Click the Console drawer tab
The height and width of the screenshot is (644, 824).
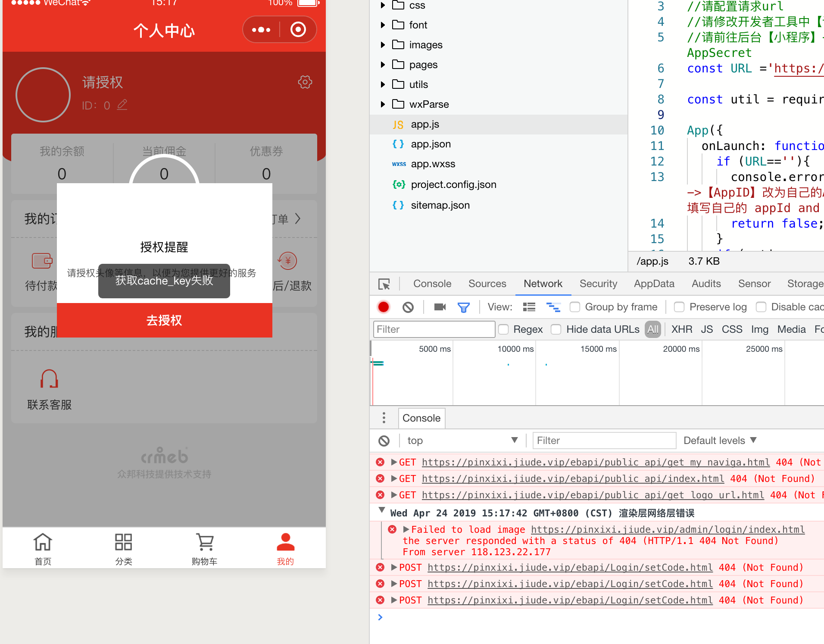(x=421, y=418)
